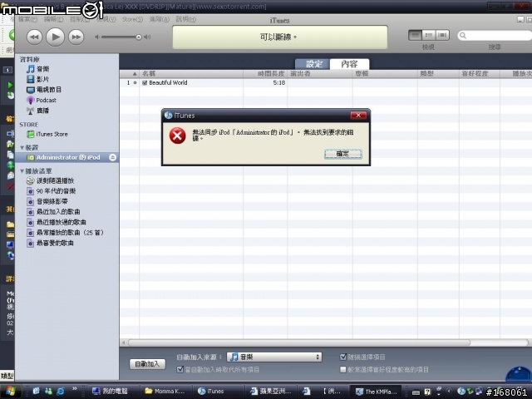Sort by 名稱 name column header
Image resolution: width=532 pixels, height=399 pixels.
(191, 74)
